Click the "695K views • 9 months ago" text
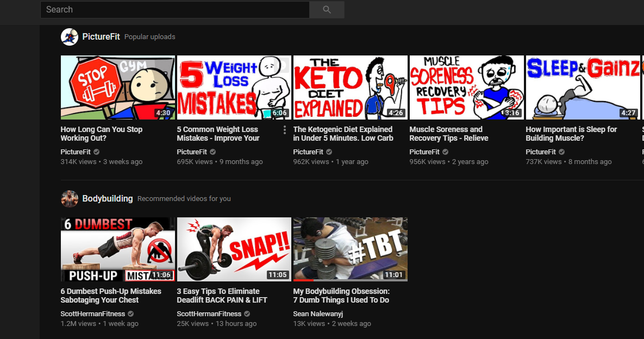This screenshot has height=339, width=644. coord(220,162)
